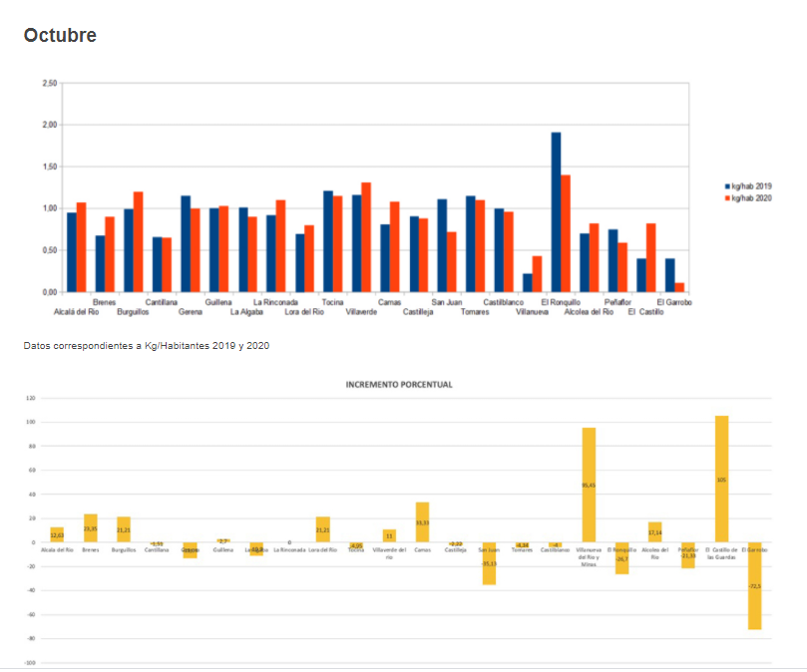Click the Octubre heading
Image resolution: width=807 pixels, height=672 pixels.
click(60, 36)
